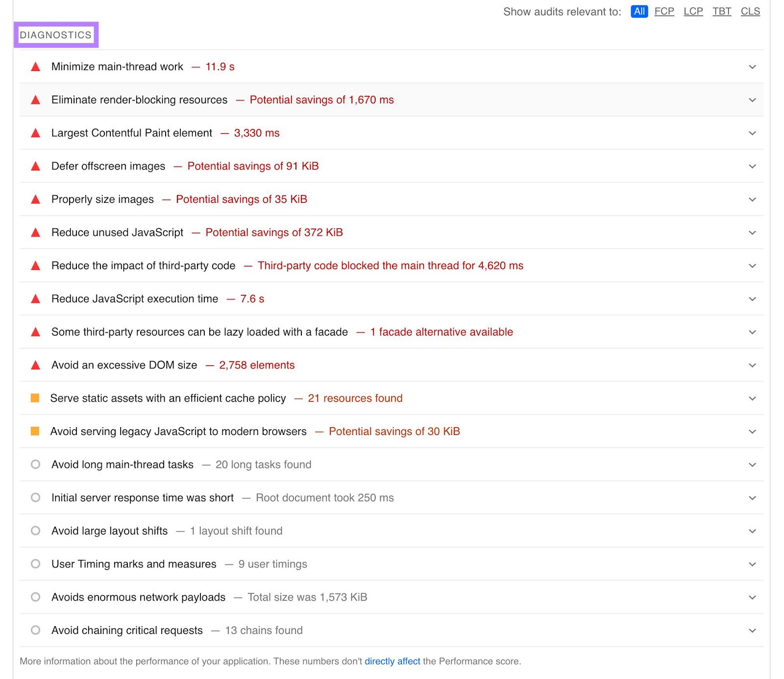Click the red triangle next to Avoid an excessive DOM size
This screenshot has height=679, width=784.
pyautogui.click(x=35, y=365)
